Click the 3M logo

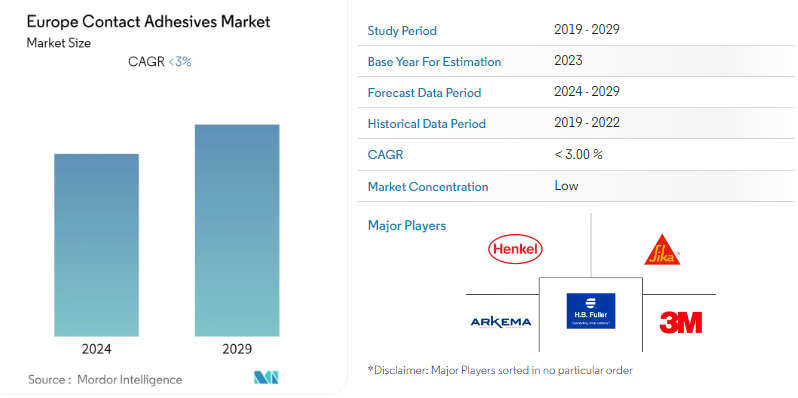pos(681,323)
